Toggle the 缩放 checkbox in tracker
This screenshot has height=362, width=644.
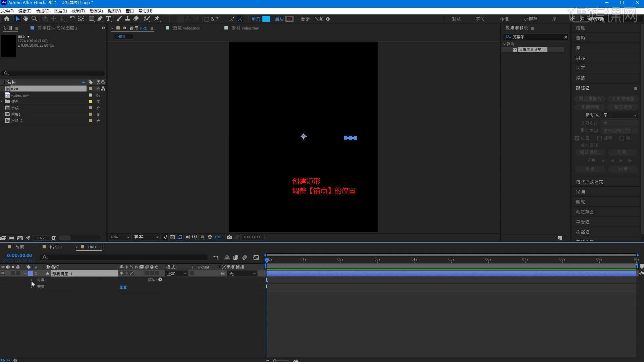[622, 138]
